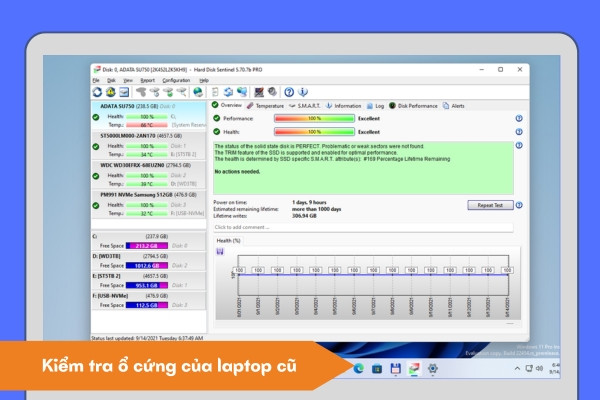
Task: Click the 'Click to add comment' field
Action: (363, 227)
